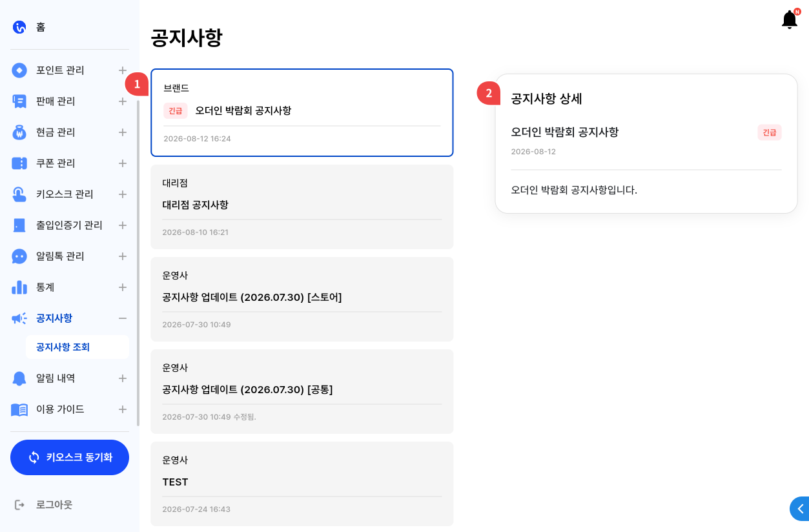This screenshot has width=809, height=532.
Task: Click the sidebar vertical scrollbar
Action: tap(138, 263)
